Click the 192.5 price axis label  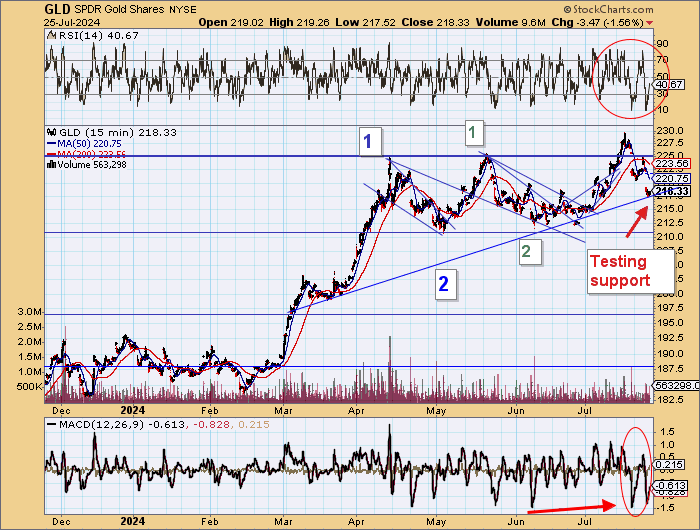(669, 338)
